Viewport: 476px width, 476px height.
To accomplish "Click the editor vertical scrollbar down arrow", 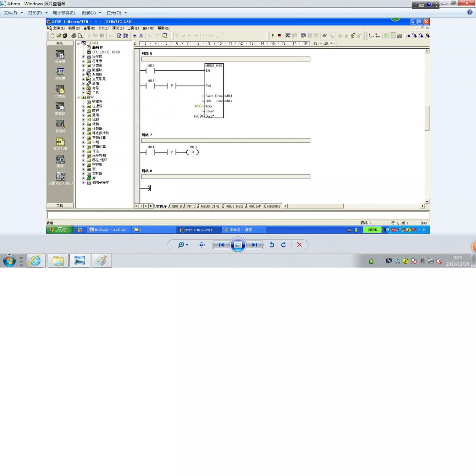I will pos(427,201).
